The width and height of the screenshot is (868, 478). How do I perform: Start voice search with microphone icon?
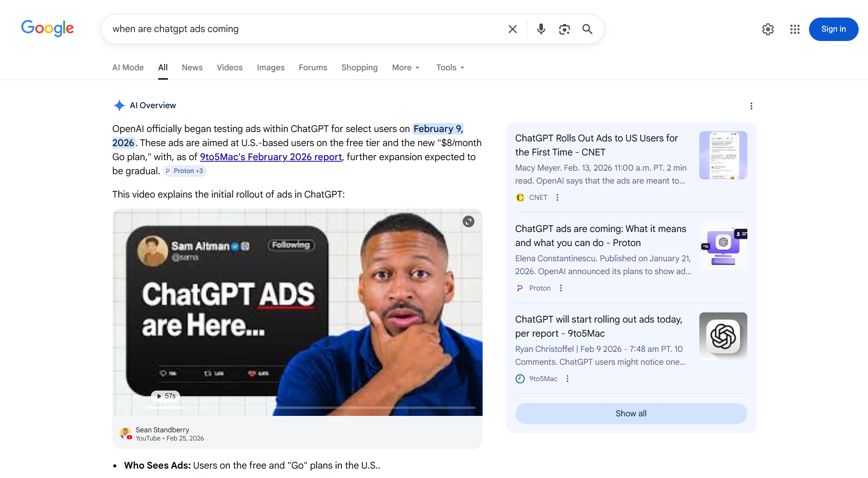point(541,29)
